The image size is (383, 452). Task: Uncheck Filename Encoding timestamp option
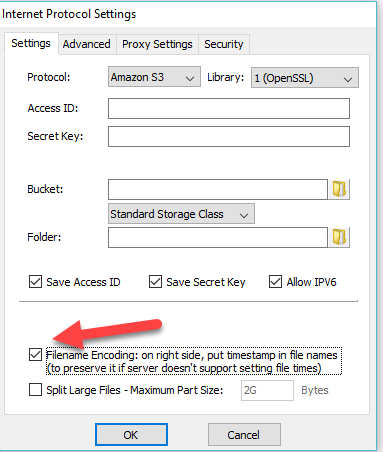(x=35, y=355)
